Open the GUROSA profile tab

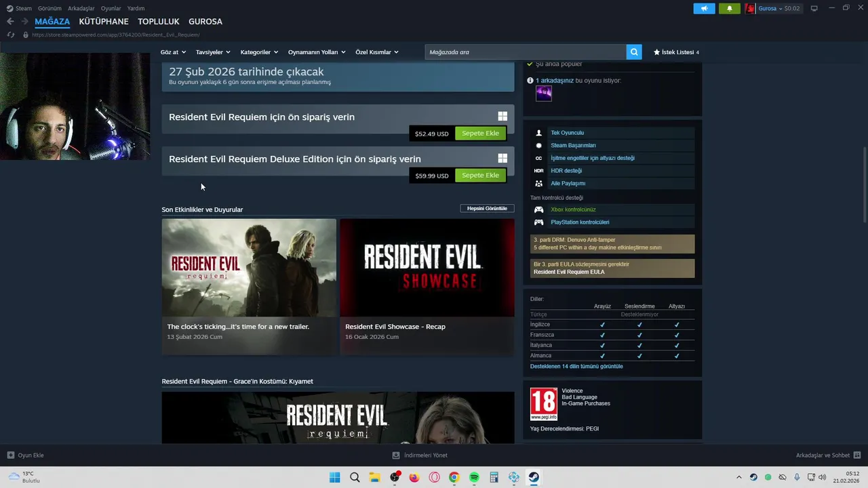point(205,22)
